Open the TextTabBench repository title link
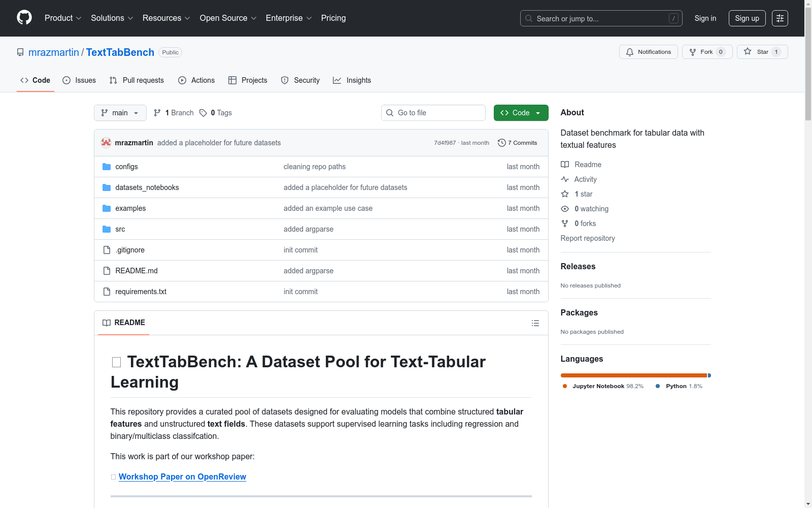This screenshot has height=508, width=812. (120, 52)
